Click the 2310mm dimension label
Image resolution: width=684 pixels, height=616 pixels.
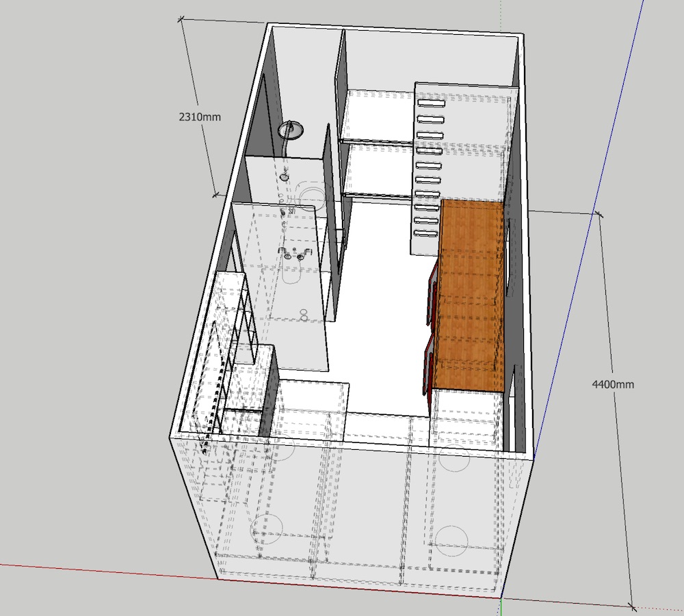click(200, 117)
